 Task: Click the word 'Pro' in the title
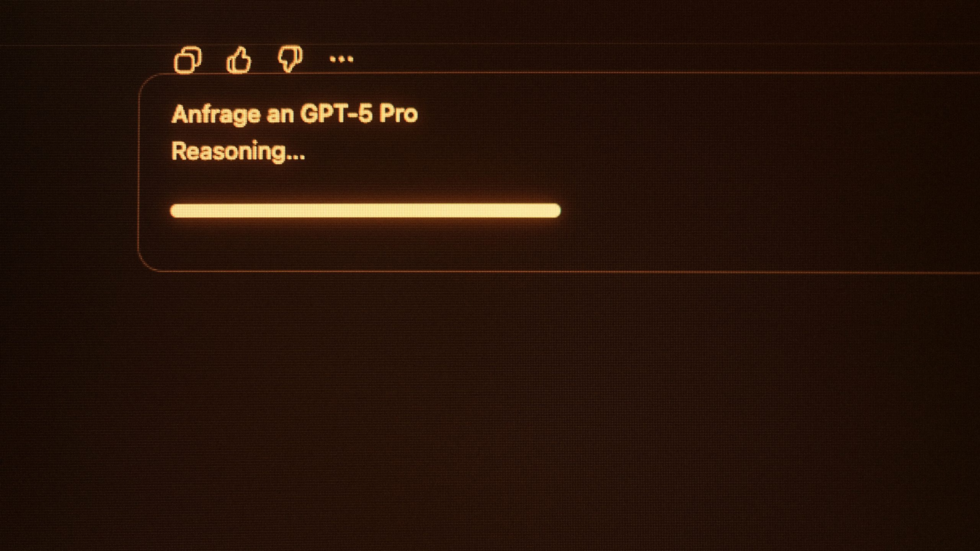coord(398,114)
